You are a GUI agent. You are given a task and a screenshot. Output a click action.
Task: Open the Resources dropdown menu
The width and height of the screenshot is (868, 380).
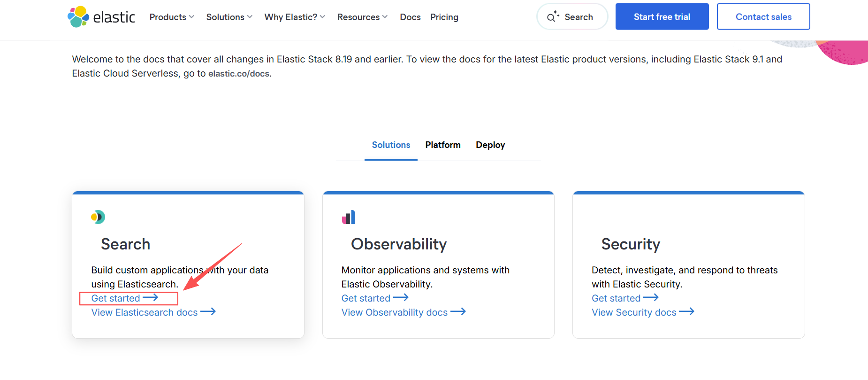pyautogui.click(x=362, y=17)
